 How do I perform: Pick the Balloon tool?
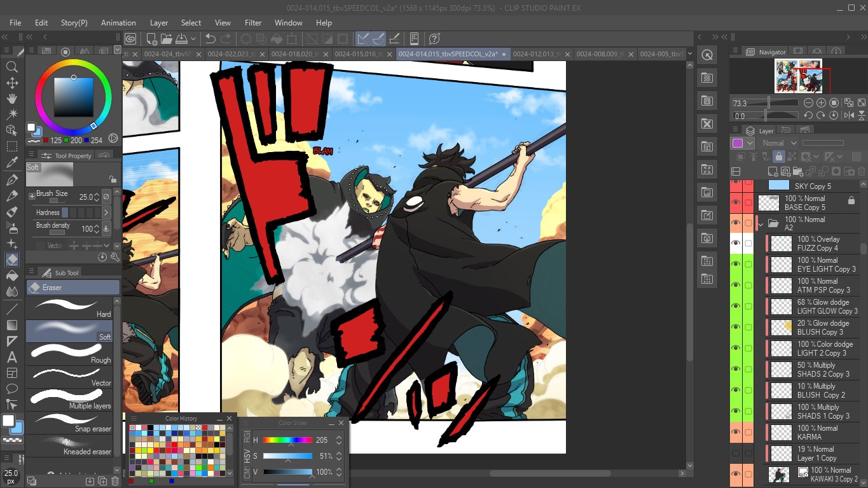click(11, 388)
